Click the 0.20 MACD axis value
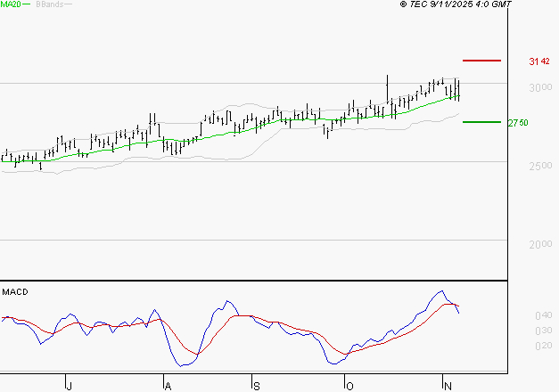Screen dimensions: 559x392 [x=544, y=346]
